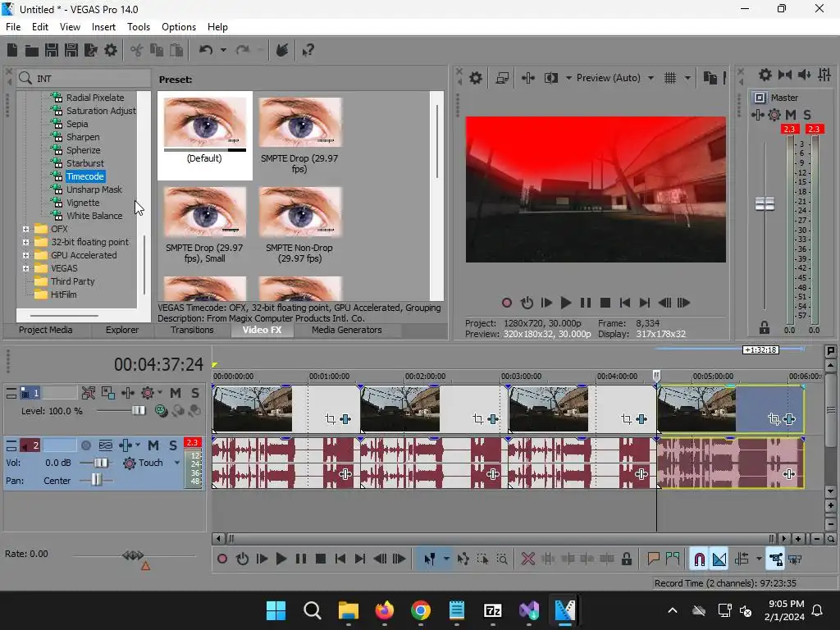Open video preview Project Properties gear
Screen dimensions: 840x630
[476, 78]
